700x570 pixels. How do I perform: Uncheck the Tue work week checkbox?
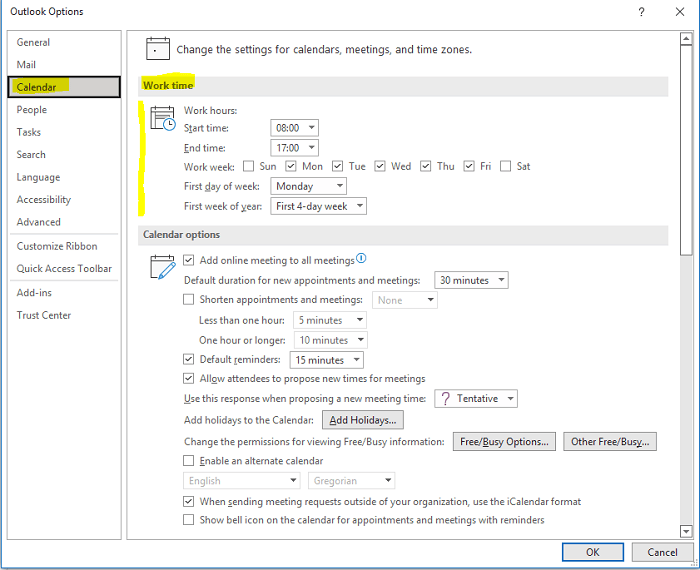click(x=338, y=166)
